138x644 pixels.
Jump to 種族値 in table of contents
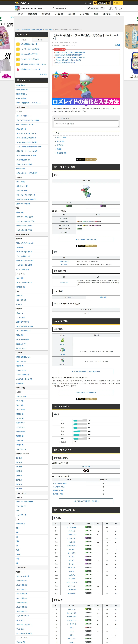[59, 149]
